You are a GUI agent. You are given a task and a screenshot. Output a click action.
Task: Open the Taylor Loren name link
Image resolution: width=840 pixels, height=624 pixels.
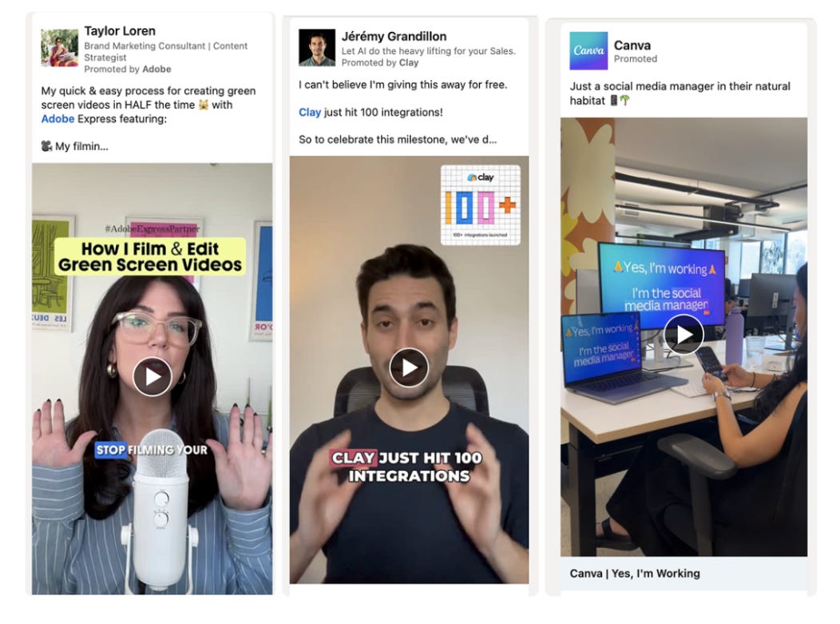pyautogui.click(x=120, y=31)
